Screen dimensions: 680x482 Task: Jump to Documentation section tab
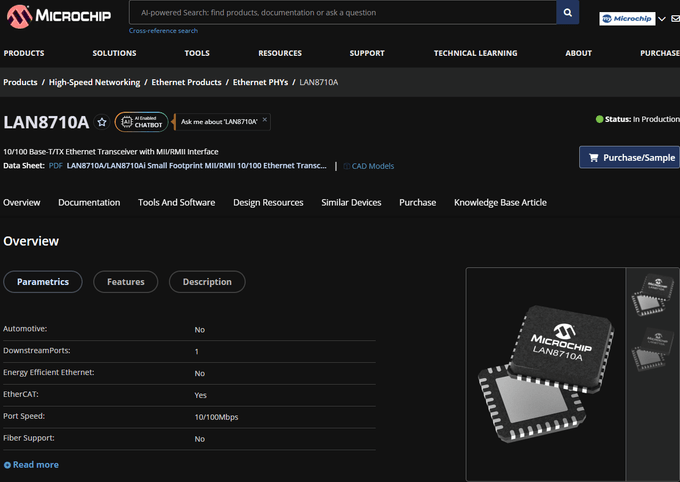pyautogui.click(x=89, y=203)
